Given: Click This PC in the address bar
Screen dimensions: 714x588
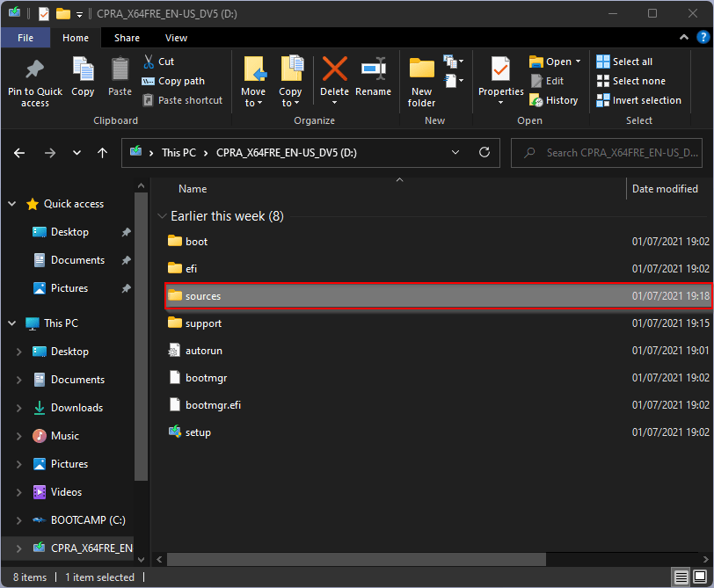Looking at the screenshot, I should click(179, 153).
